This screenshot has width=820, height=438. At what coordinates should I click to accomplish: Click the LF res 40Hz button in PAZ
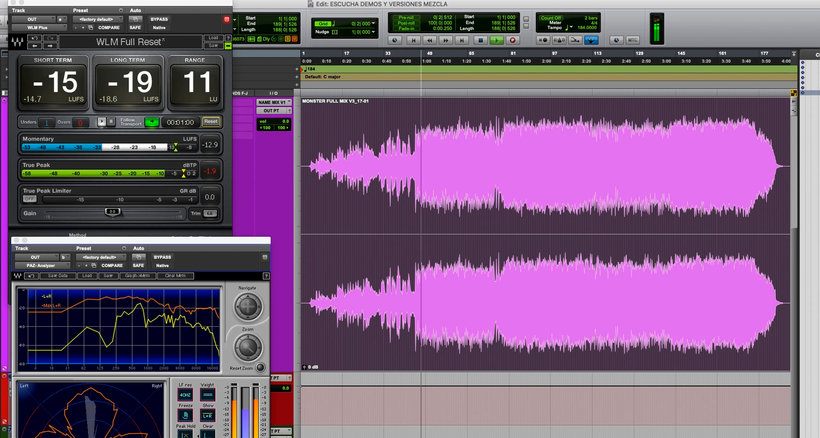(185, 395)
